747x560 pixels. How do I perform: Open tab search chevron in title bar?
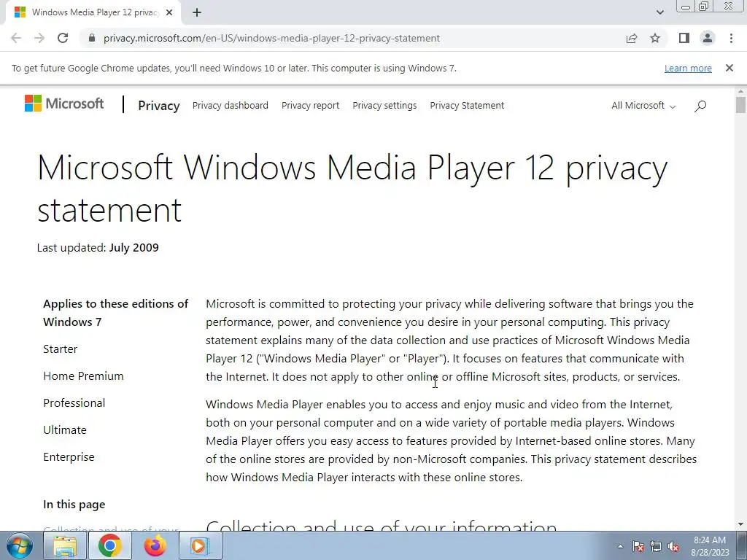[659, 12]
